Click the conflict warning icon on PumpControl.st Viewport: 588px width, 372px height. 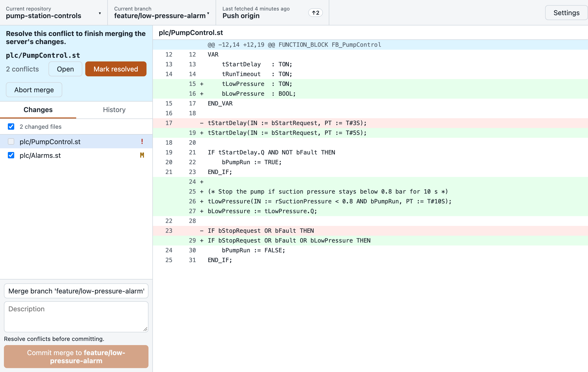point(142,141)
